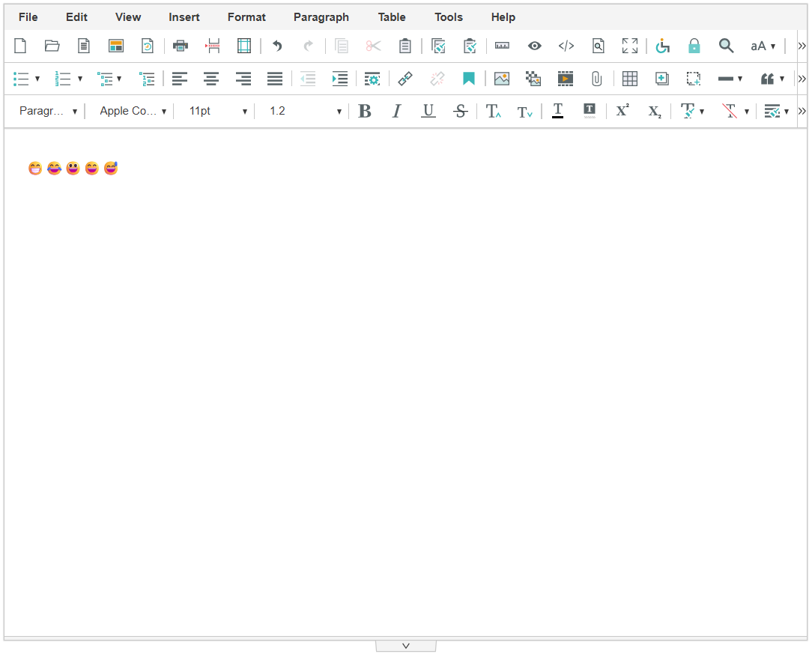The height and width of the screenshot is (654, 812).
Task: Open the File menu
Action: 28,17
